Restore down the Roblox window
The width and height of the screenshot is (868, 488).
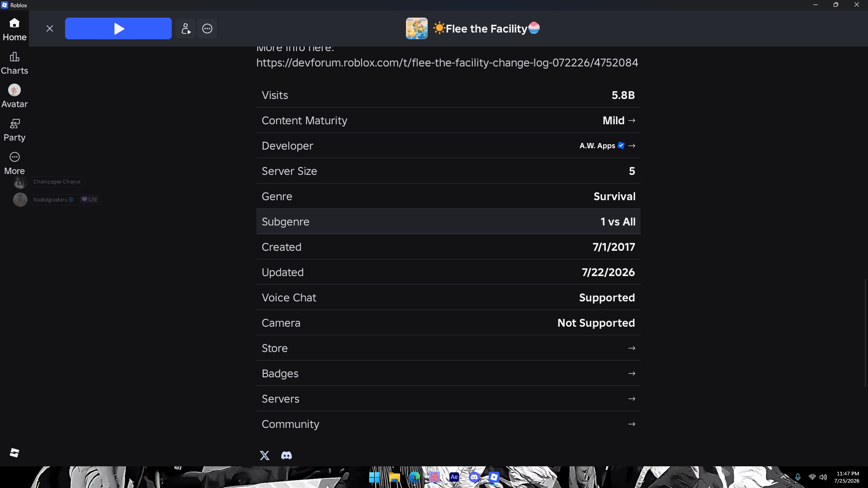point(836,5)
